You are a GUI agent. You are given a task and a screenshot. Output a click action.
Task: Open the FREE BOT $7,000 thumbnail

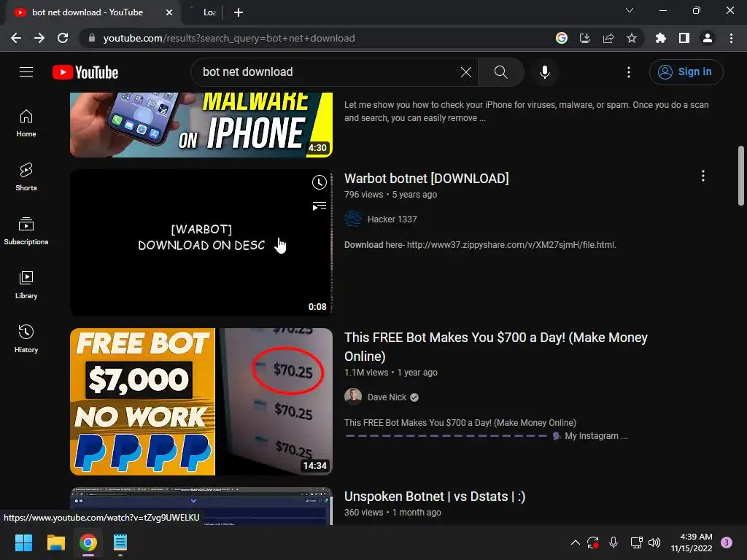(201, 402)
